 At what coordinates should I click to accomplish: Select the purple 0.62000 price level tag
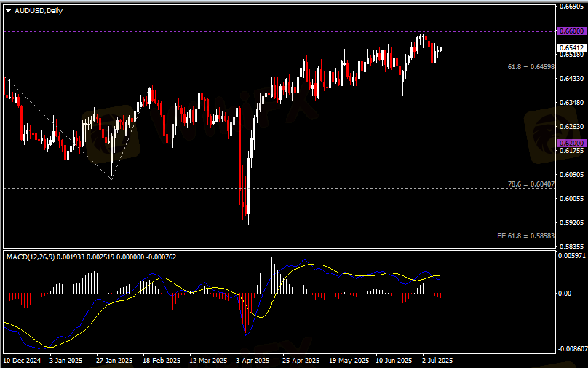(570, 144)
